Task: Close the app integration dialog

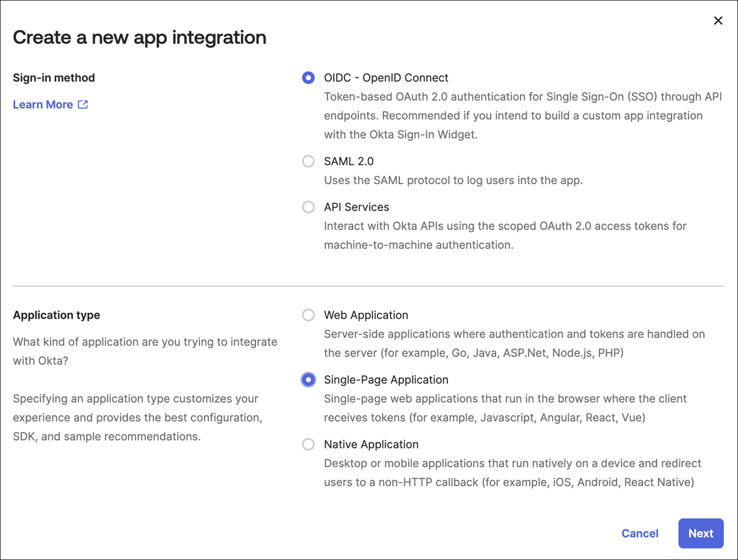Action: (718, 21)
